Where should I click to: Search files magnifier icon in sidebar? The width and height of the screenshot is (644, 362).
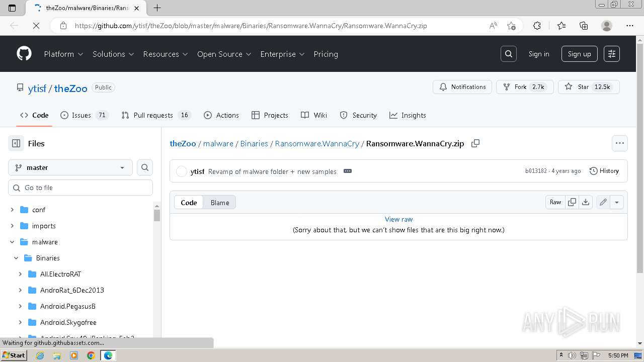tap(145, 167)
